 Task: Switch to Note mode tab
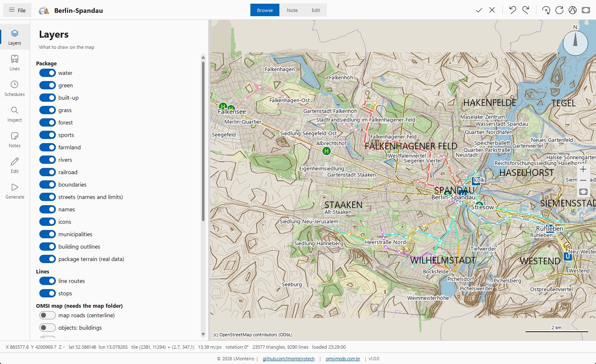click(292, 10)
